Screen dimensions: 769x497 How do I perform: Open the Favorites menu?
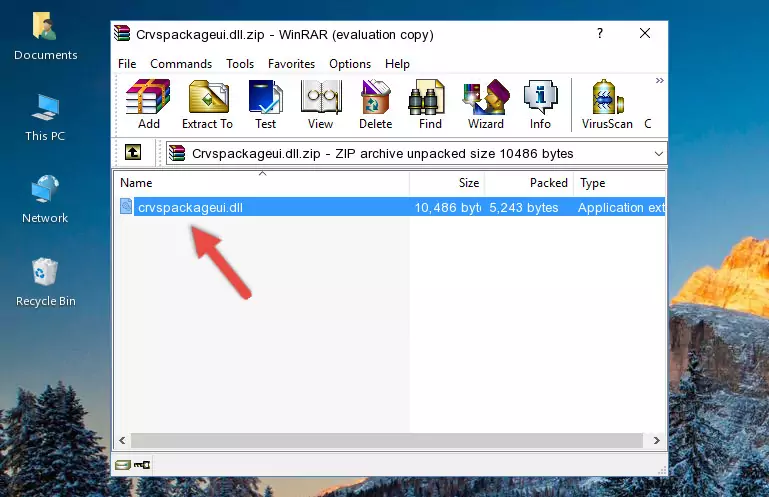coord(291,64)
